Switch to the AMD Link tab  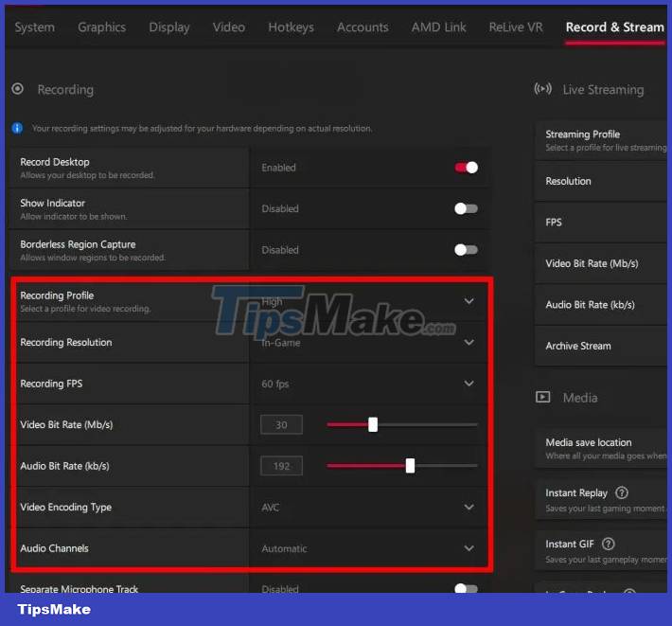point(438,27)
